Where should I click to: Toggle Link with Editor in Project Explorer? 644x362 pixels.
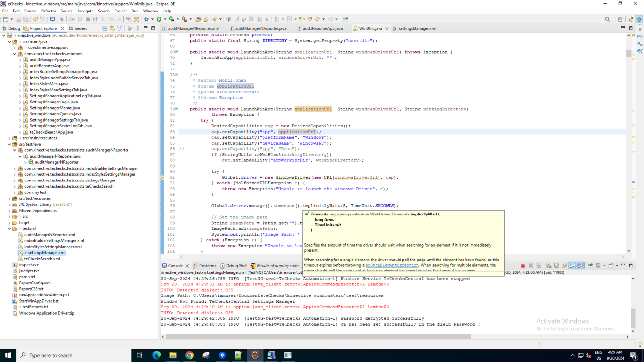coord(112,28)
